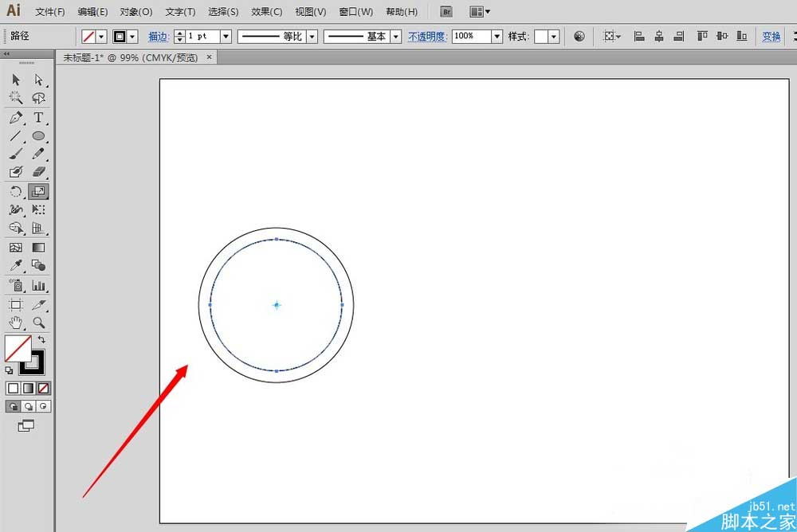Open the 选择(S) menu
This screenshot has width=797, height=532.
coord(223,12)
